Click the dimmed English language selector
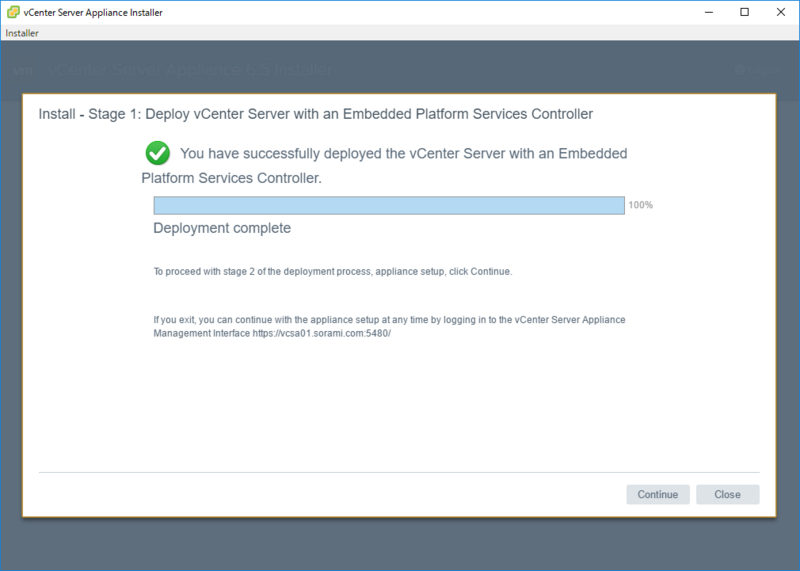 [x=758, y=70]
